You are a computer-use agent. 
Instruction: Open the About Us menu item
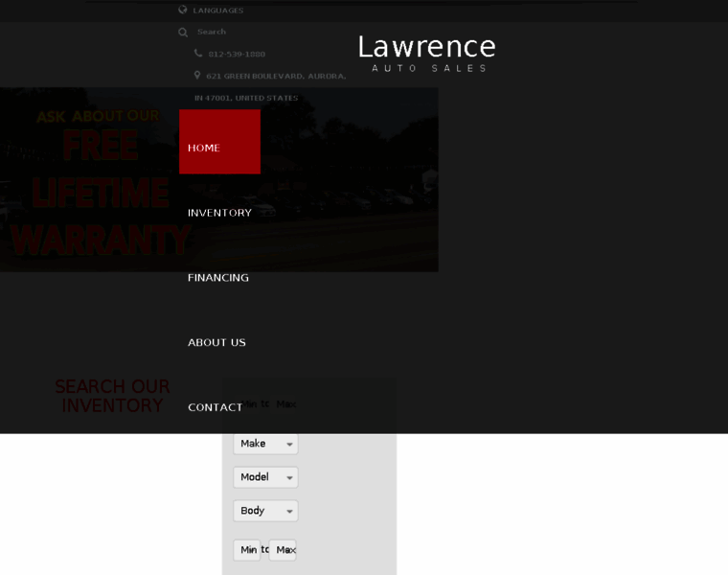(x=216, y=342)
